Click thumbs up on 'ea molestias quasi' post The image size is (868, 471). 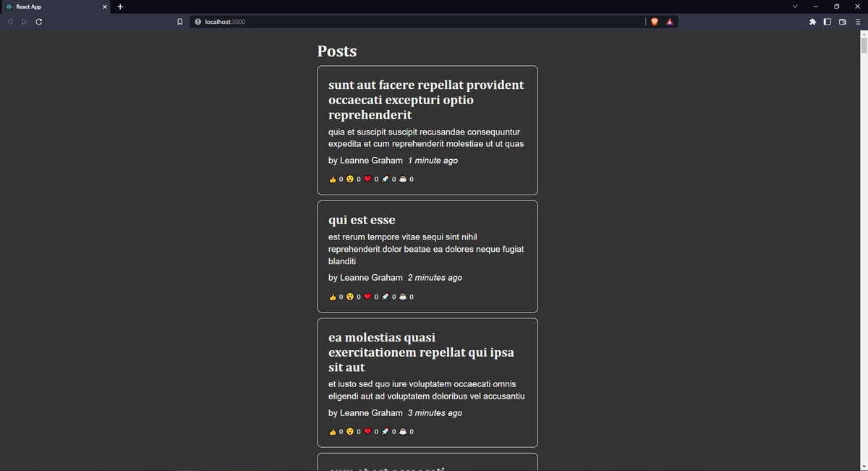(x=336, y=432)
